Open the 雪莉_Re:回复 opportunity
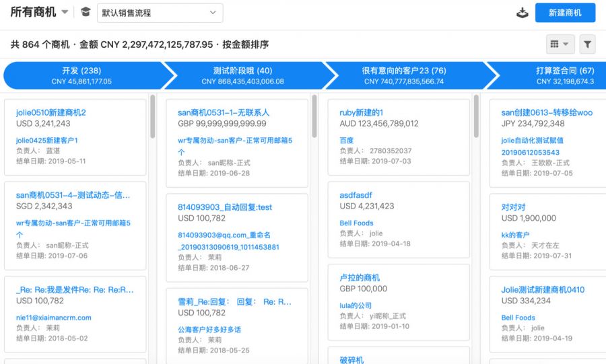 (x=234, y=302)
